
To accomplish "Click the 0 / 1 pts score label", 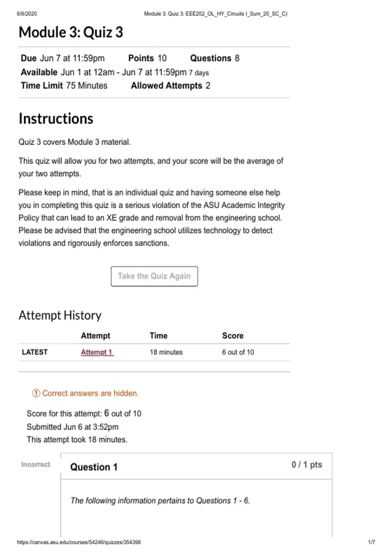I will tap(307, 465).
